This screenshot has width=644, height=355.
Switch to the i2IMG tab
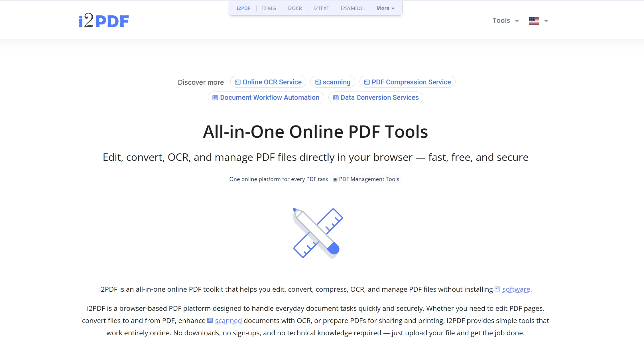[x=269, y=8]
